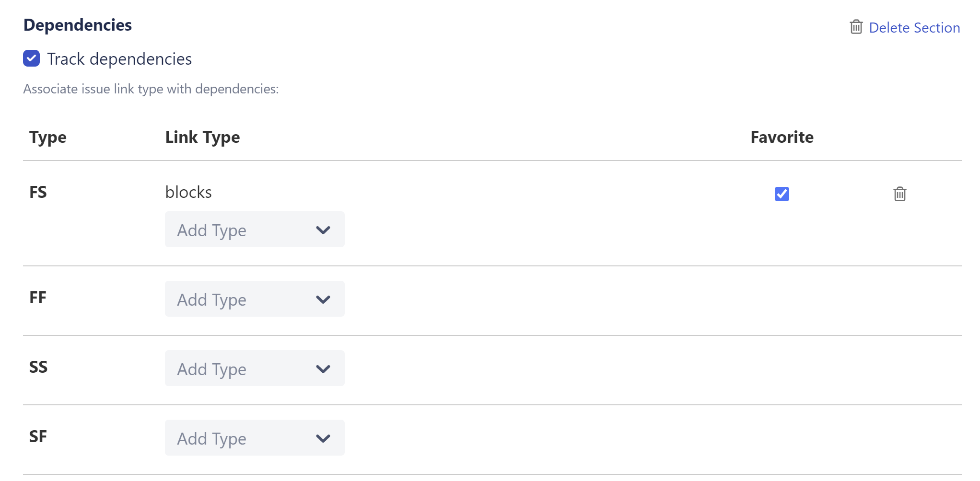Image resolution: width=980 pixels, height=481 pixels.
Task: Click the chevron on the SS Add Type dropdown
Action: click(323, 368)
